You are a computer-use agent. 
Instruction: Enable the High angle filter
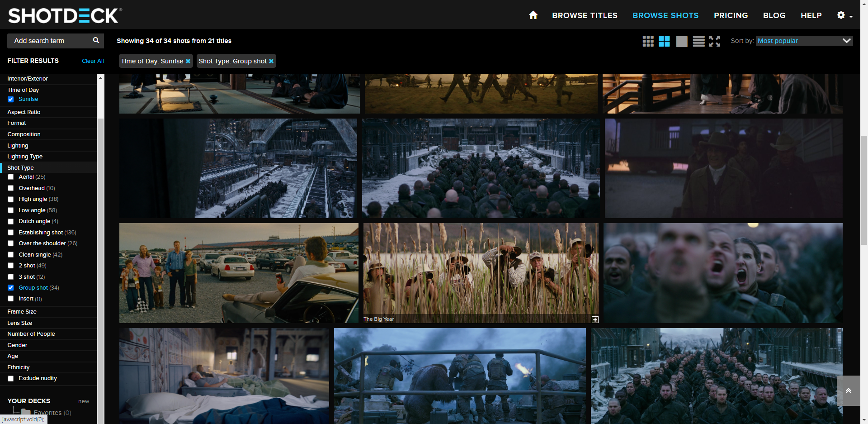11,199
